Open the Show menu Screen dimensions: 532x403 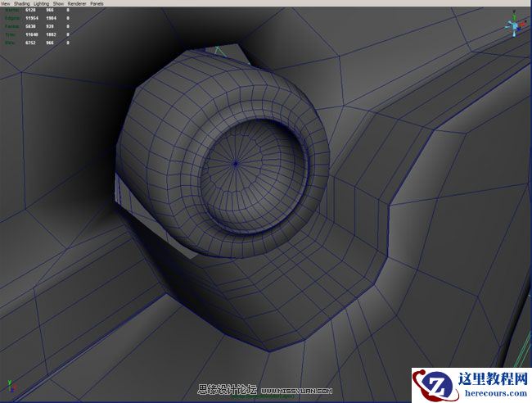(58, 3)
